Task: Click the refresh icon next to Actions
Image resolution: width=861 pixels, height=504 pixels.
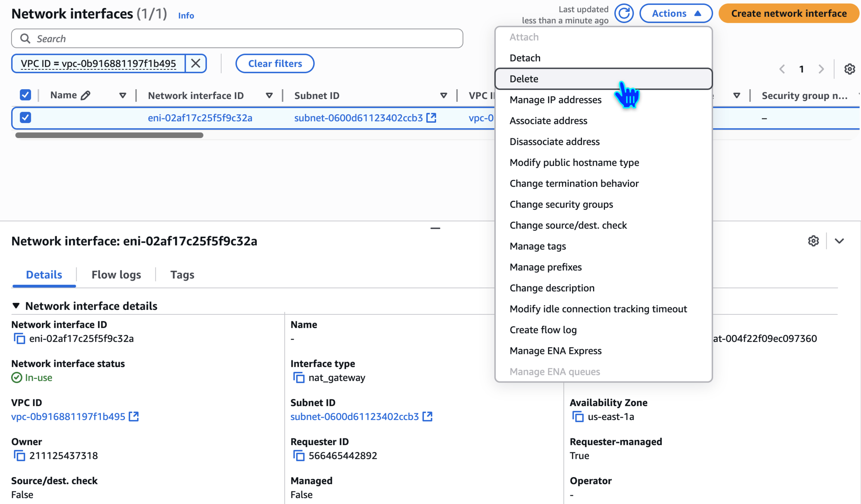Action: click(x=624, y=13)
